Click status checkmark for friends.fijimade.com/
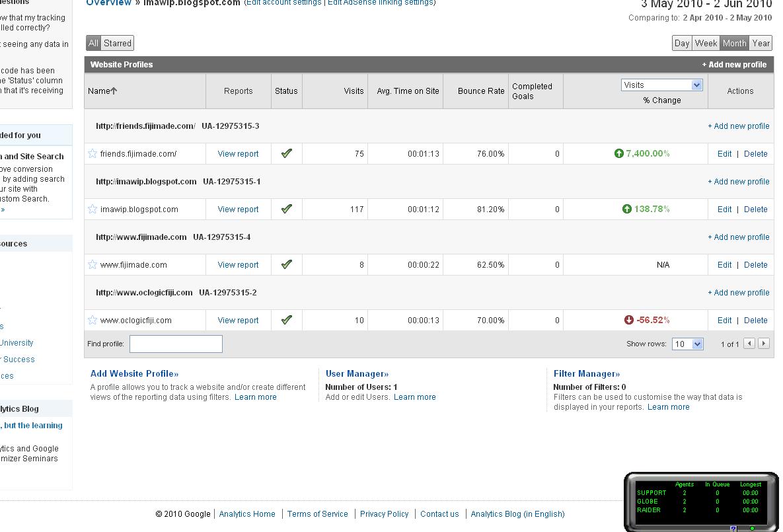Screen dimensions: 783x532 coord(287,153)
